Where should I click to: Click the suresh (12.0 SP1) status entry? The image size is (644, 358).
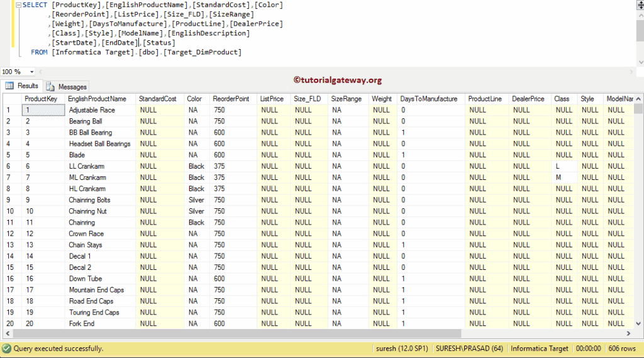[x=402, y=349]
